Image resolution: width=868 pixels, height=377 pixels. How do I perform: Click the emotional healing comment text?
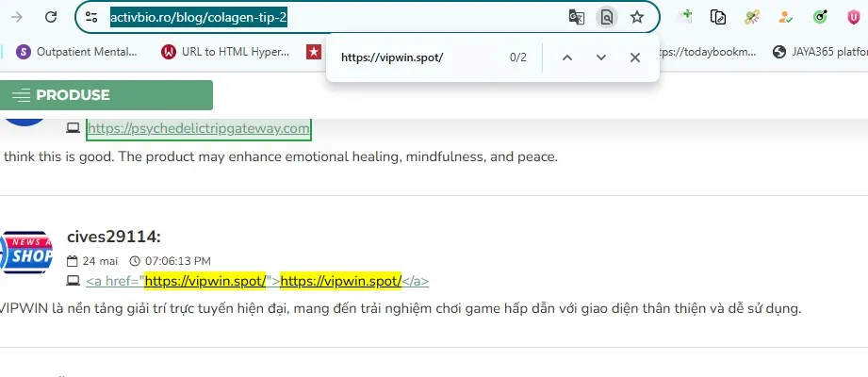coord(280,157)
